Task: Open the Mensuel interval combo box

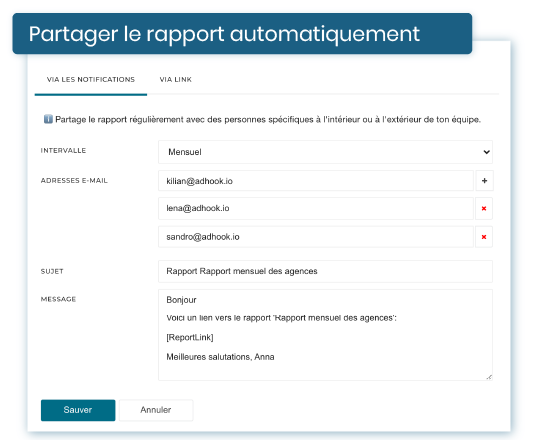Action: 325,152
